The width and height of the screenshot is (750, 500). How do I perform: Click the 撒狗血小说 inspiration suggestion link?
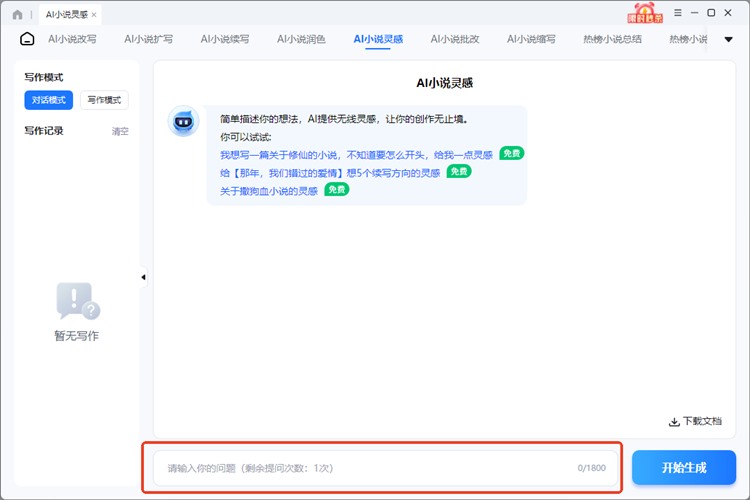(269, 191)
